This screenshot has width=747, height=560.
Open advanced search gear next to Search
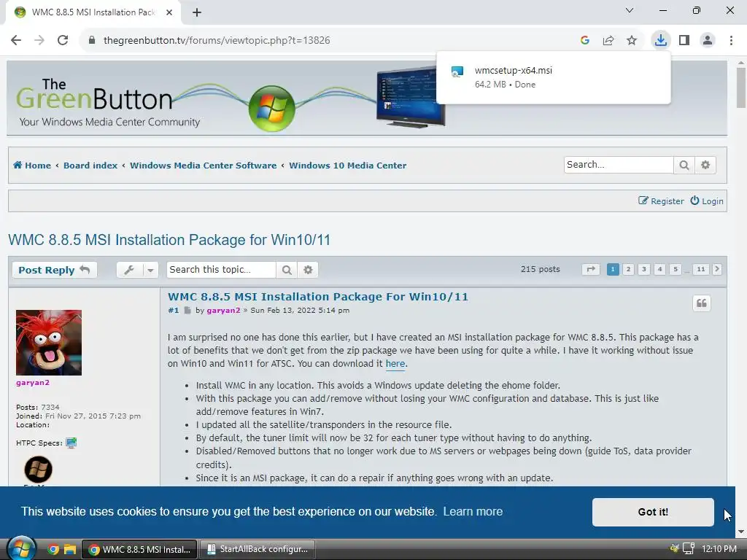(705, 166)
